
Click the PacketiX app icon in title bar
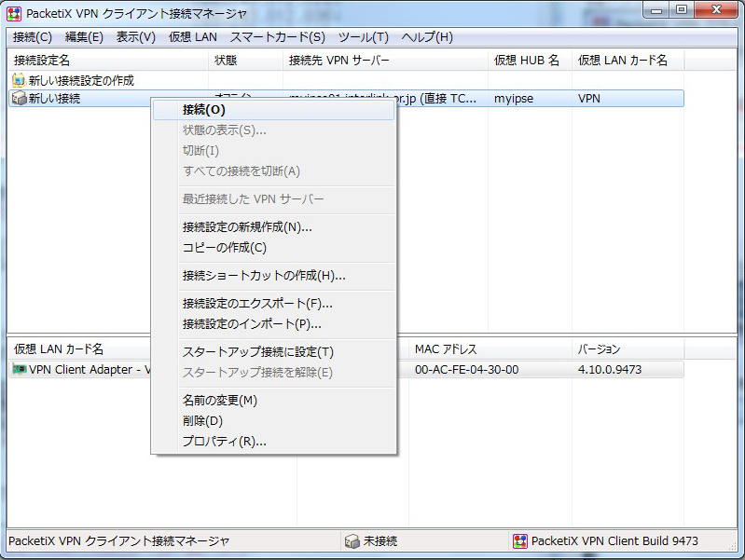click(14, 13)
